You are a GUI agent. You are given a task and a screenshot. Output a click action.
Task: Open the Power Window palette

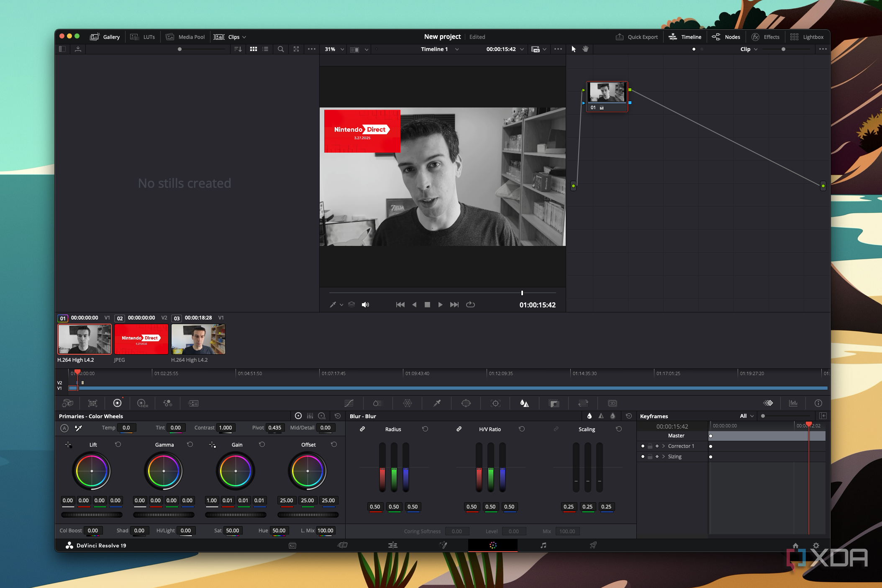point(466,403)
